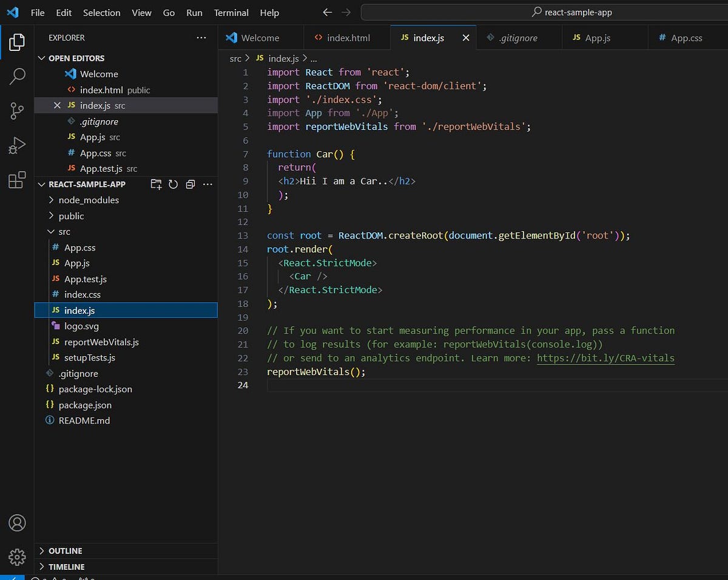Expand the OUTLINE section
This screenshot has height=580, width=728.
coord(65,551)
